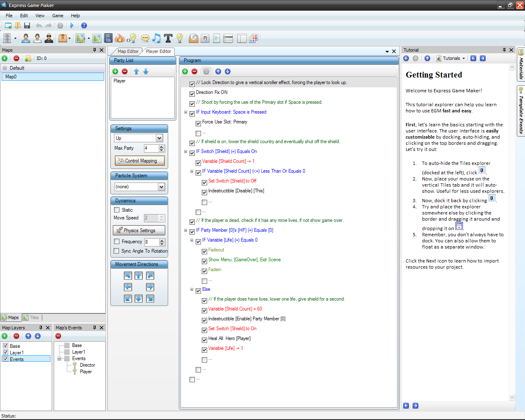Move program command up arrow
525x420 pixels.
218,71
